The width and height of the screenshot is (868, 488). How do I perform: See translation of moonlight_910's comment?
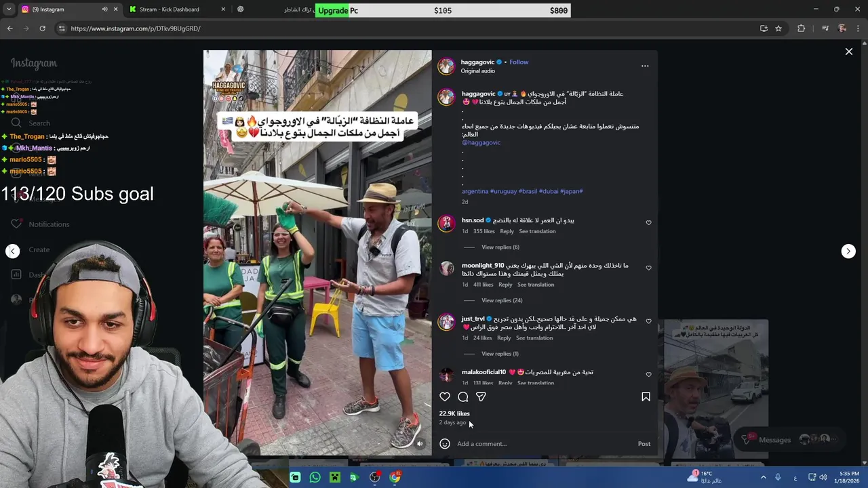[x=536, y=285]
